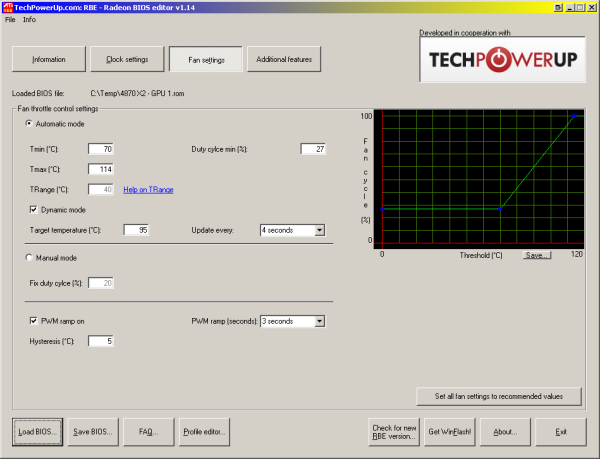Screen dimensions: 600x459
Task: Click the Save BIOS button
Action: pyautogui.click(x=93, y=432)
